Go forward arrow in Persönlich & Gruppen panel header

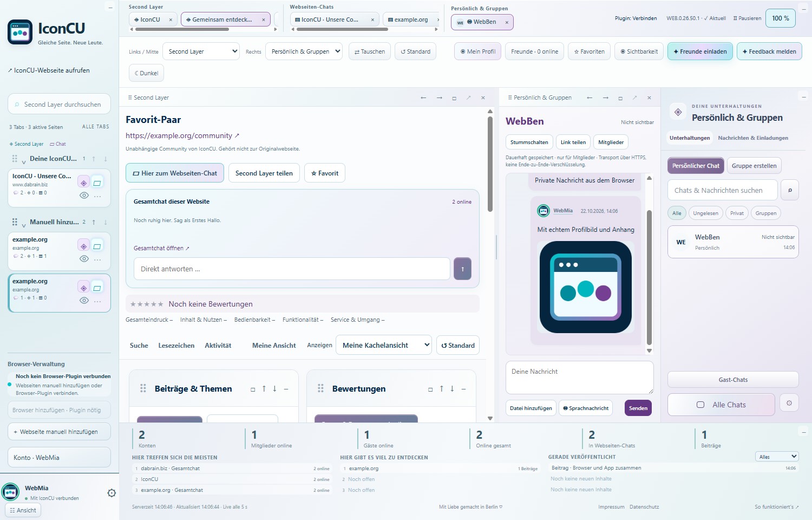click(x=605, y=97)
